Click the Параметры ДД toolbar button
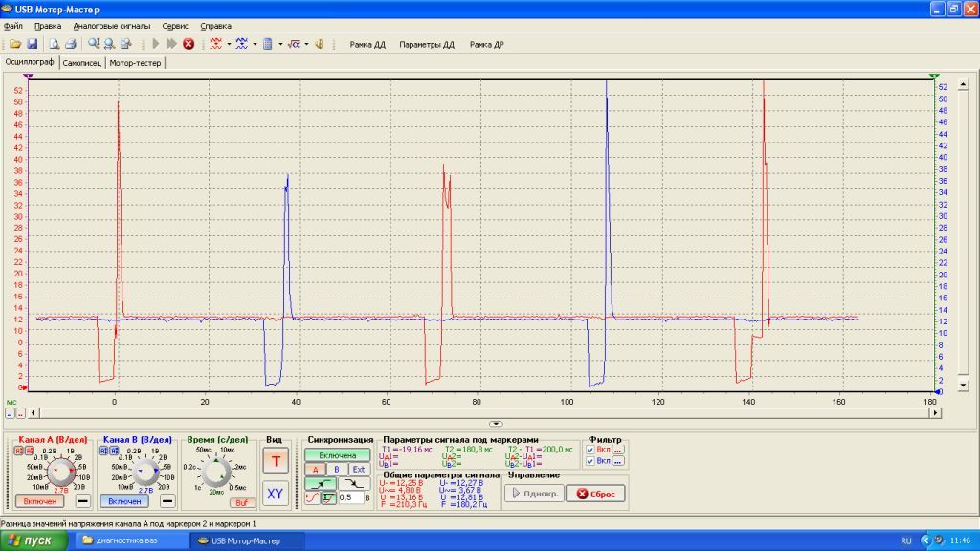 pos(427,44)
